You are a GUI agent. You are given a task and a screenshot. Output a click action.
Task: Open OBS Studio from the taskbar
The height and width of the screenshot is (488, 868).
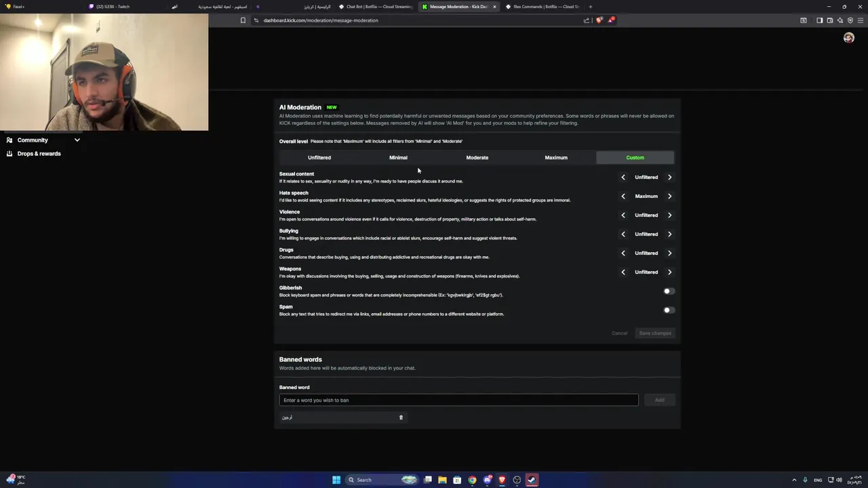coord(517,480)
